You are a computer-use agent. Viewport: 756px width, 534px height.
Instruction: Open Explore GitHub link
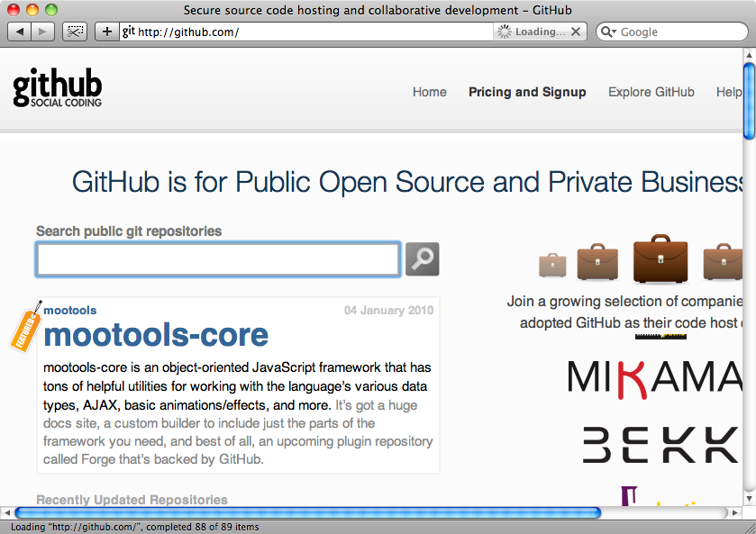click(x=651, y=92)
